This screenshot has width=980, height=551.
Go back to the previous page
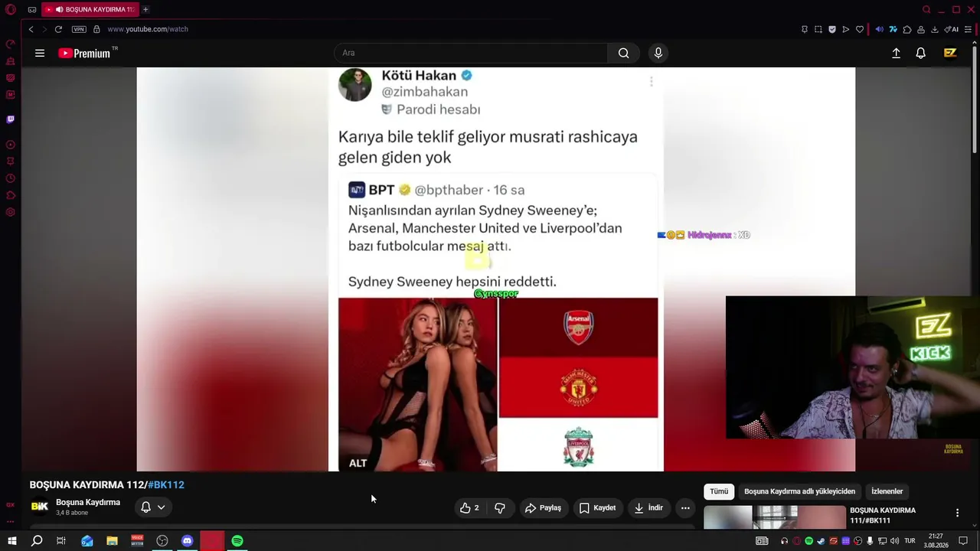click(31, 29)
